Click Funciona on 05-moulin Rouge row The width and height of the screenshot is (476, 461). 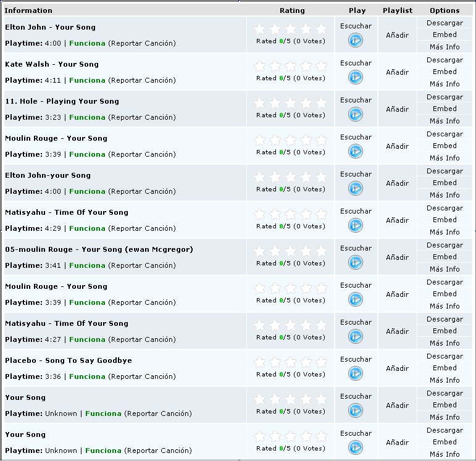coord(87,265)
